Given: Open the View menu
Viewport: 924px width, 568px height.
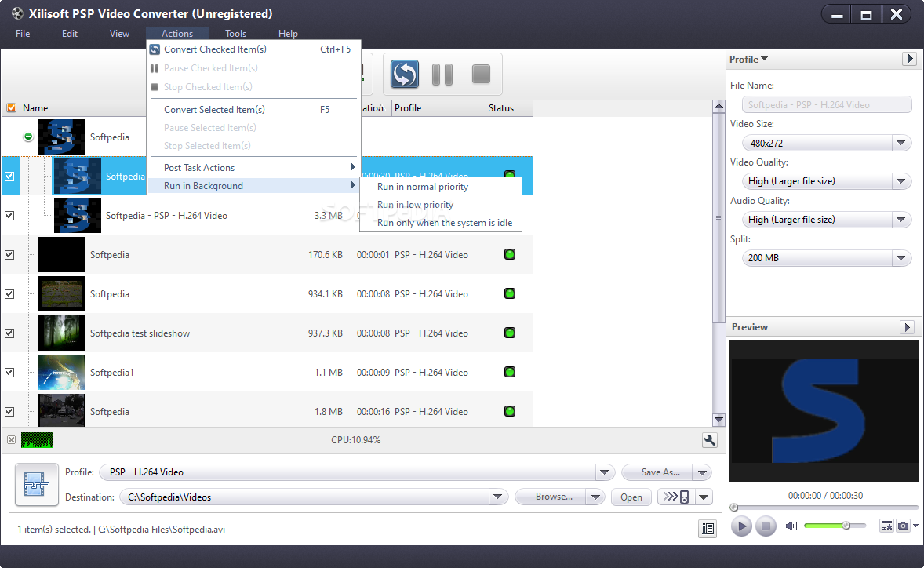Looking at the screenshot, I should [x=119, y=34].
